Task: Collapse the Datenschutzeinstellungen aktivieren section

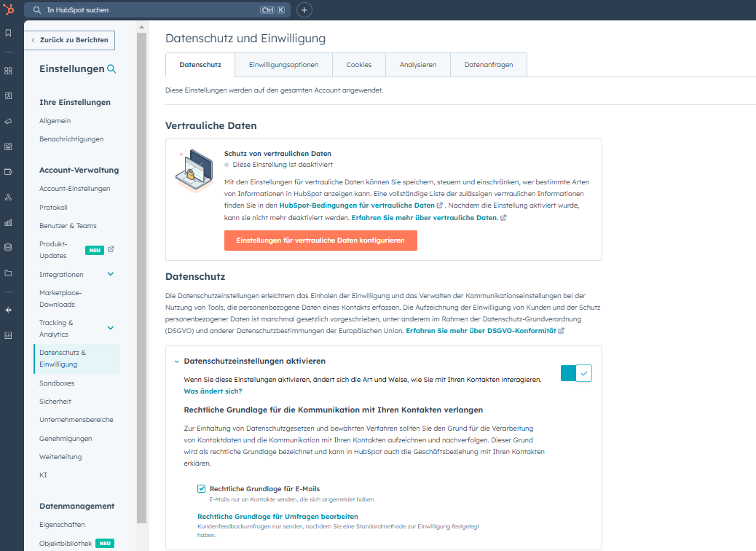Action: 176,362
